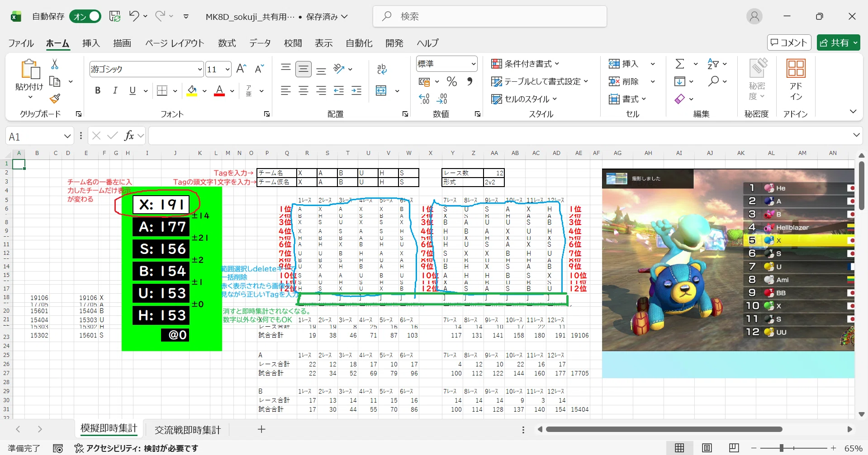Click the AutoSum sigma icon
Viewport: 868px width, 455px height.
(680, 64)
